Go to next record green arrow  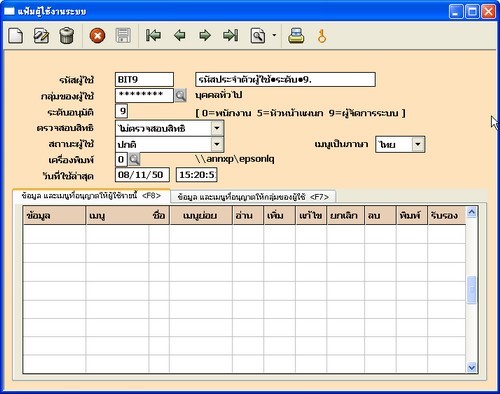click(x=205, y=35)
